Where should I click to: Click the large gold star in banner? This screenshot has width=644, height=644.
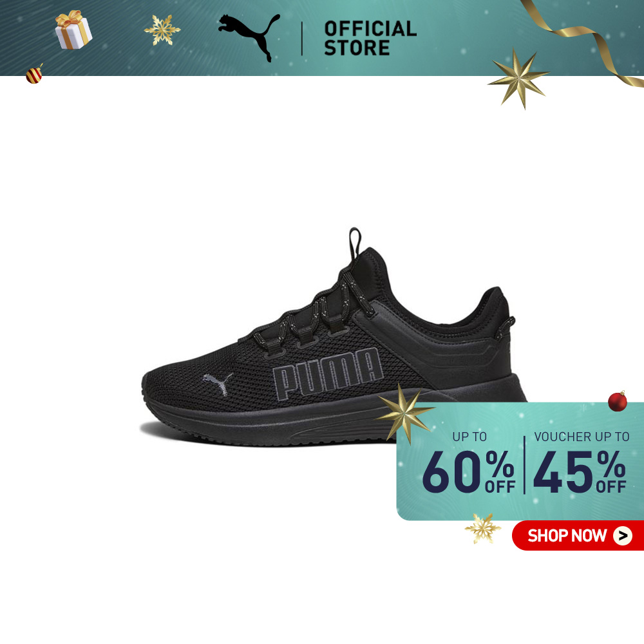point(518,78)
